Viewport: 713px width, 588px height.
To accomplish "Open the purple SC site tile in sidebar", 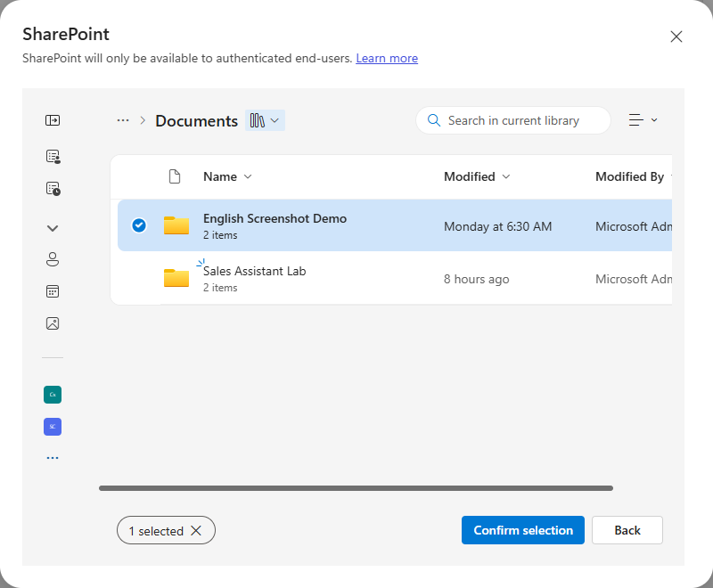I will click(53, 427).
